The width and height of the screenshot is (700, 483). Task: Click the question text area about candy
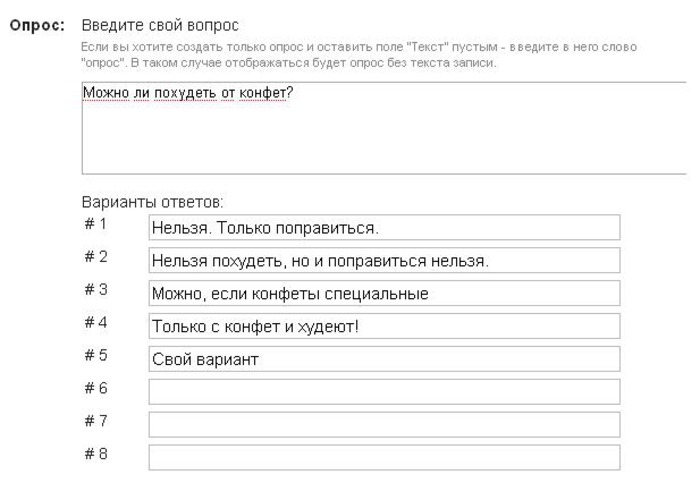tap(384, 128)
